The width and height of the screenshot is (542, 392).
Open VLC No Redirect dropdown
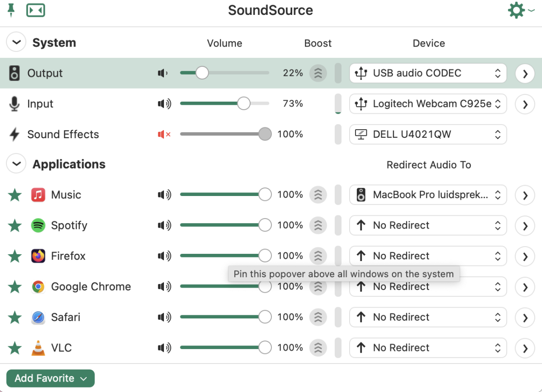pos(428,348)
